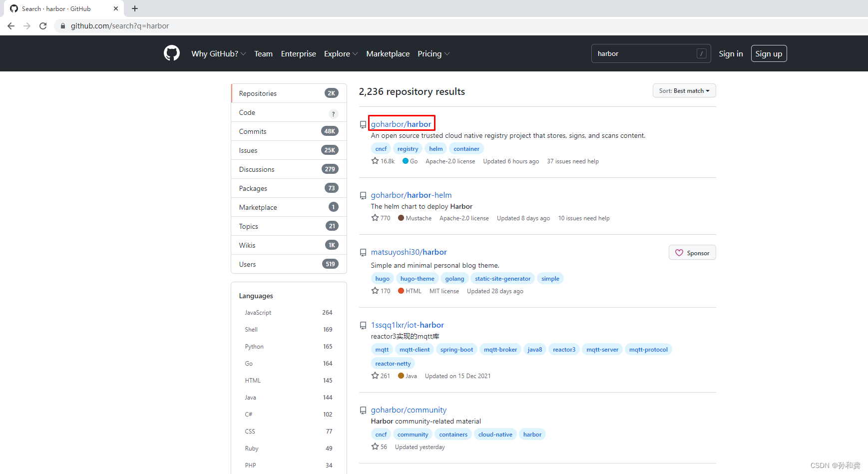Go back with browser back arrow
868x474 pixels.
(x=11, y=26)
